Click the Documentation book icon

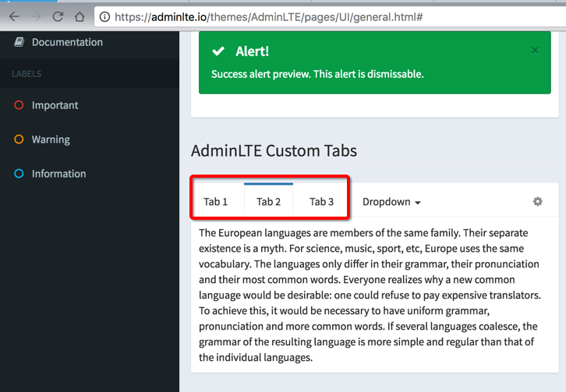pos(19,42)
